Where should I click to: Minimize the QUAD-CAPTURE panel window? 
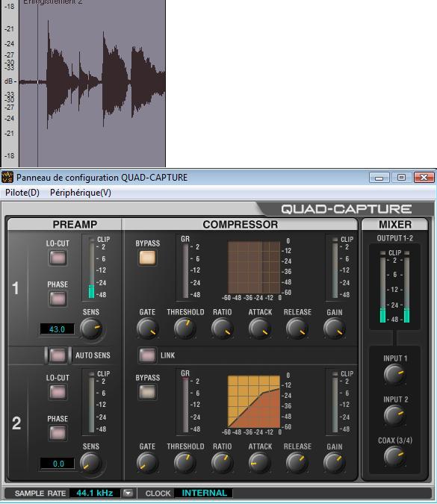tap(379, 178)
